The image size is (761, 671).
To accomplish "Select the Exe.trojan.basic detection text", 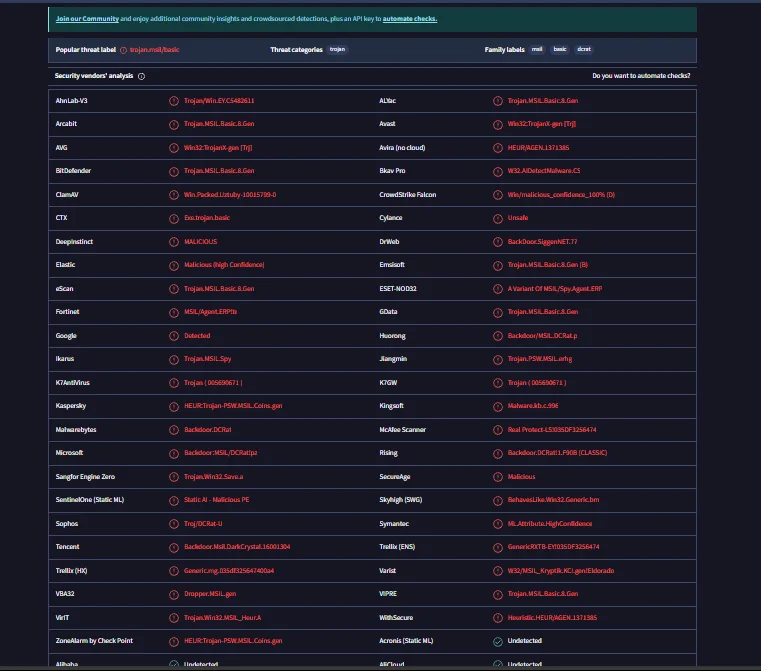I will coord(207,218).
